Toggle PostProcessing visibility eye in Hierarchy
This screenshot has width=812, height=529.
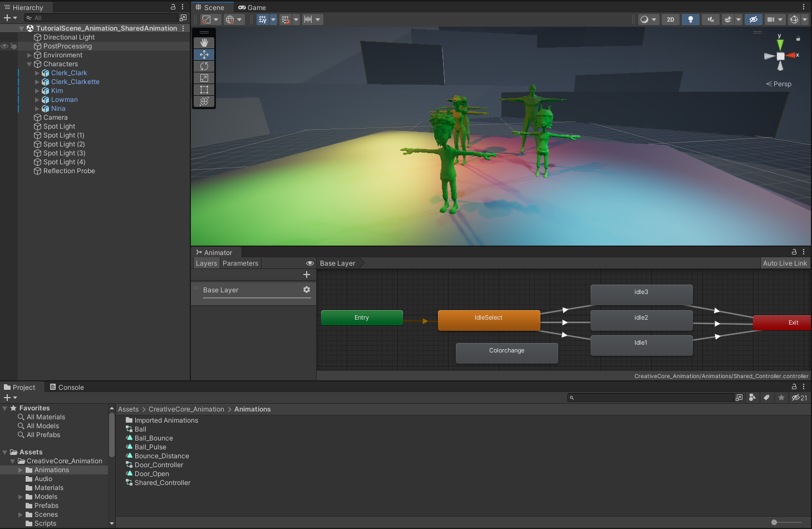click(4, 46)
